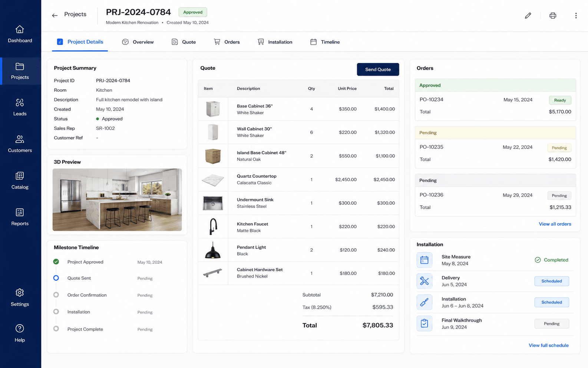This screenshot has height=368, width=588.
Task: Click the Site Measure calendar icon
Action: [425, 260]
